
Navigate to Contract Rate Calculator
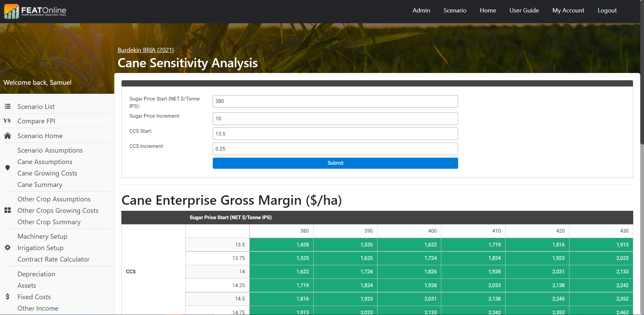[x=53, y=259]
